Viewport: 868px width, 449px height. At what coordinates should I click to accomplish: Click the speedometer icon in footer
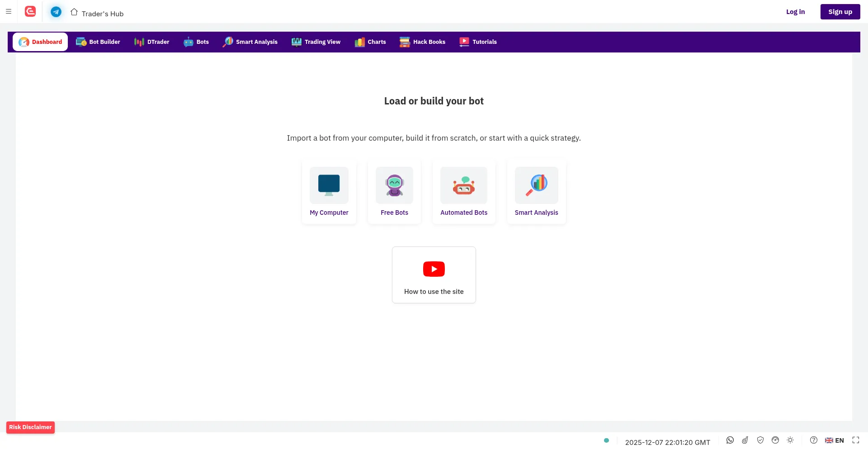[775, 440]
